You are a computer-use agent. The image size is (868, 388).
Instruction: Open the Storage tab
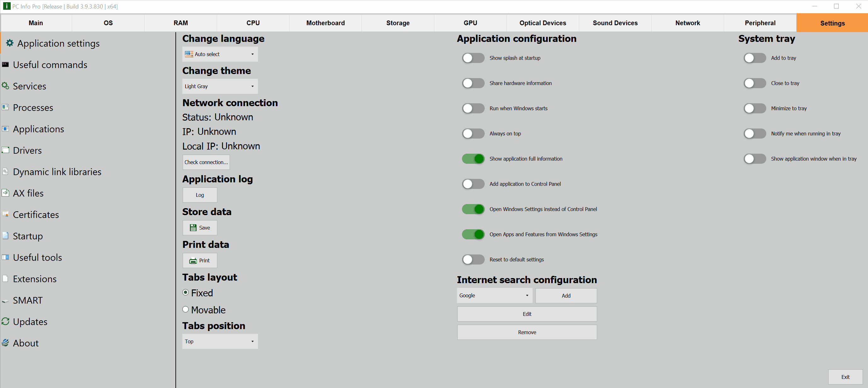(x=398, y=23)
